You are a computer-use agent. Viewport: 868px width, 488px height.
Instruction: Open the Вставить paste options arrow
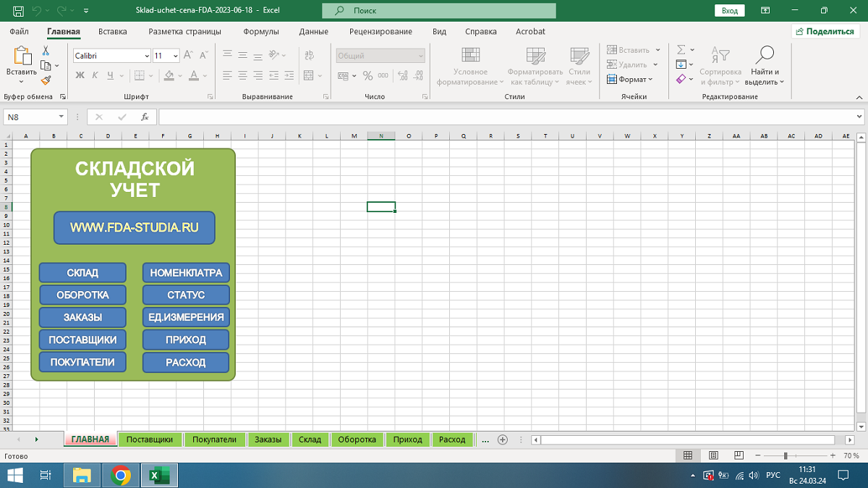(x=21, y=81)
